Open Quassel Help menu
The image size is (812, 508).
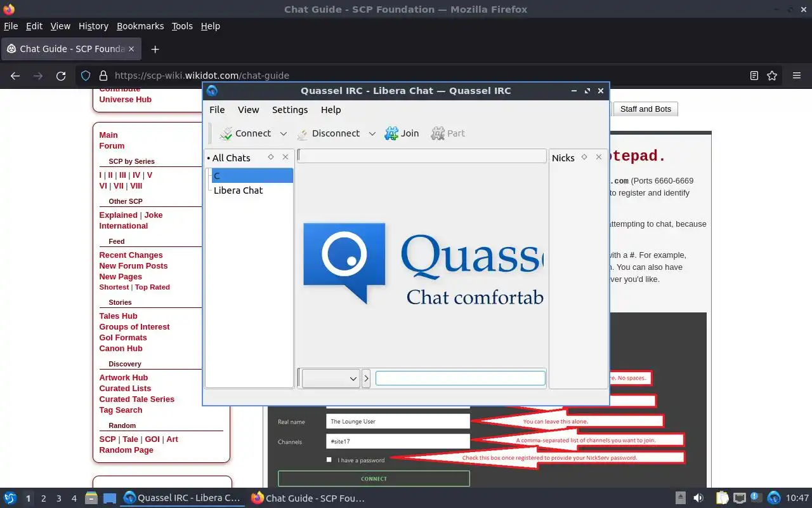pyautogui.click(x=331, y=110)
